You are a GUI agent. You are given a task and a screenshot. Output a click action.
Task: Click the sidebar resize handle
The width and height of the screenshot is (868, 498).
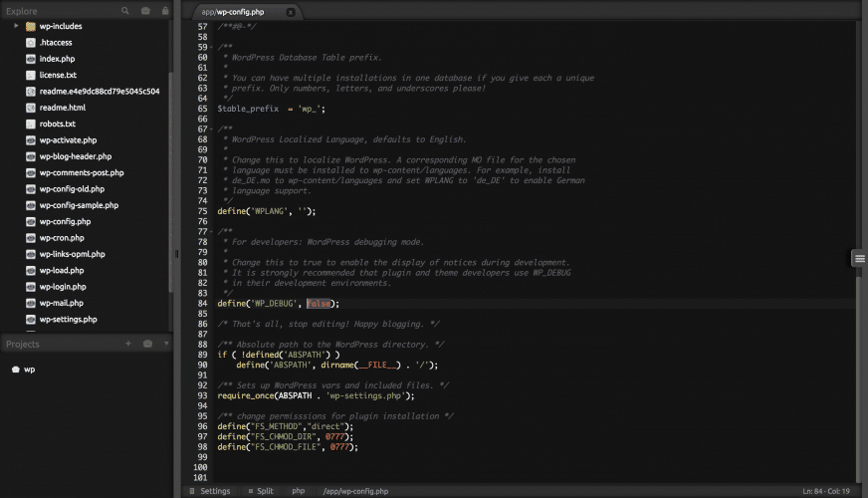click(177, 254)
